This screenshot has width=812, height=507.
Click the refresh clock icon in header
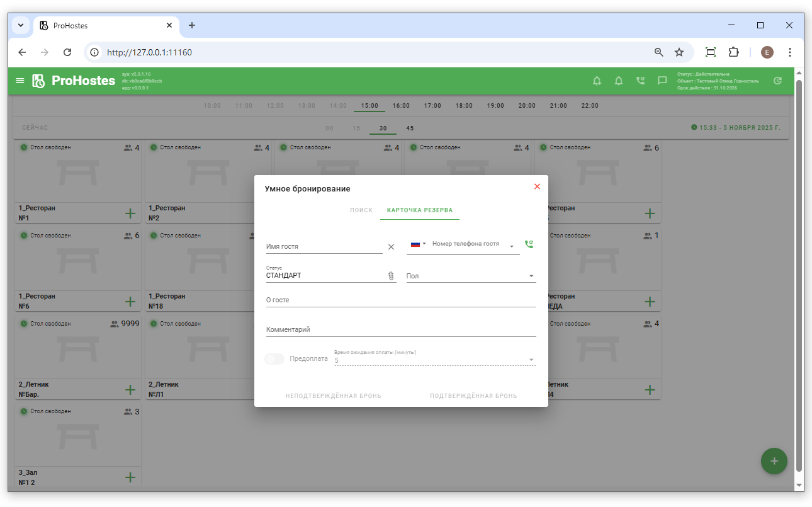[x=777, y=81]
